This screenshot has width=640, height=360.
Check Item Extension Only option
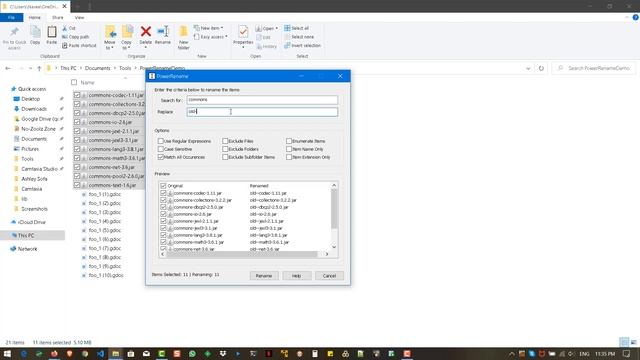tap(289, 157)
